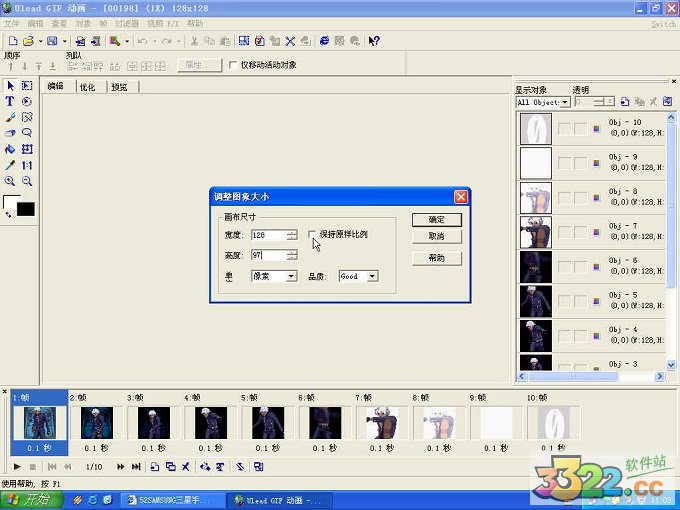Open the 像素 unit dropdown
The width and height of the screenshot is (680, 510).
click(x=291, y=276)
